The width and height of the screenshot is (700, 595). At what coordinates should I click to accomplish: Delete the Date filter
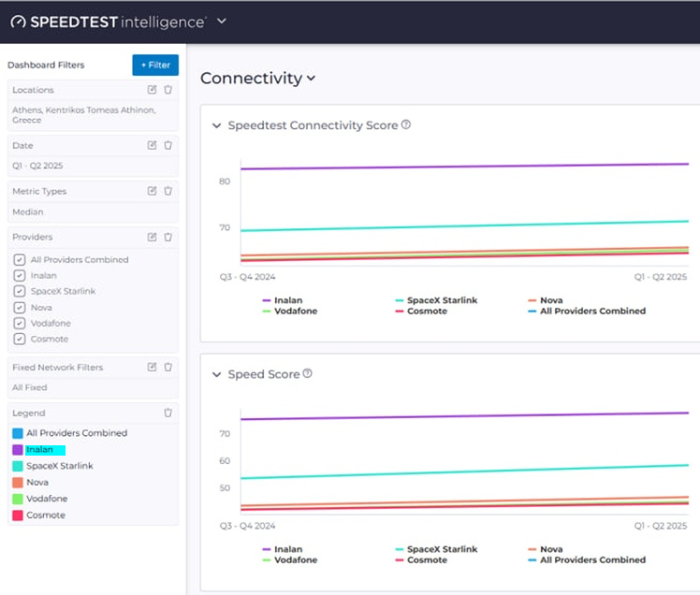pos(168,145)
